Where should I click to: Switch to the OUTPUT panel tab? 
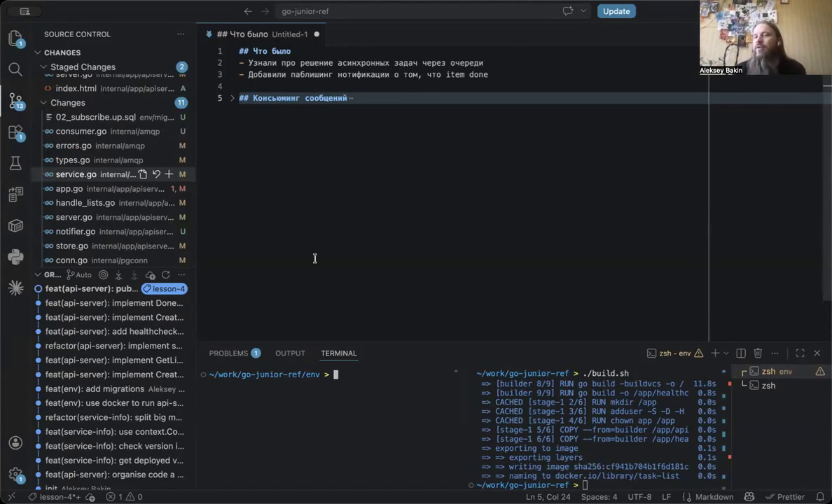(x=290, y=353)
